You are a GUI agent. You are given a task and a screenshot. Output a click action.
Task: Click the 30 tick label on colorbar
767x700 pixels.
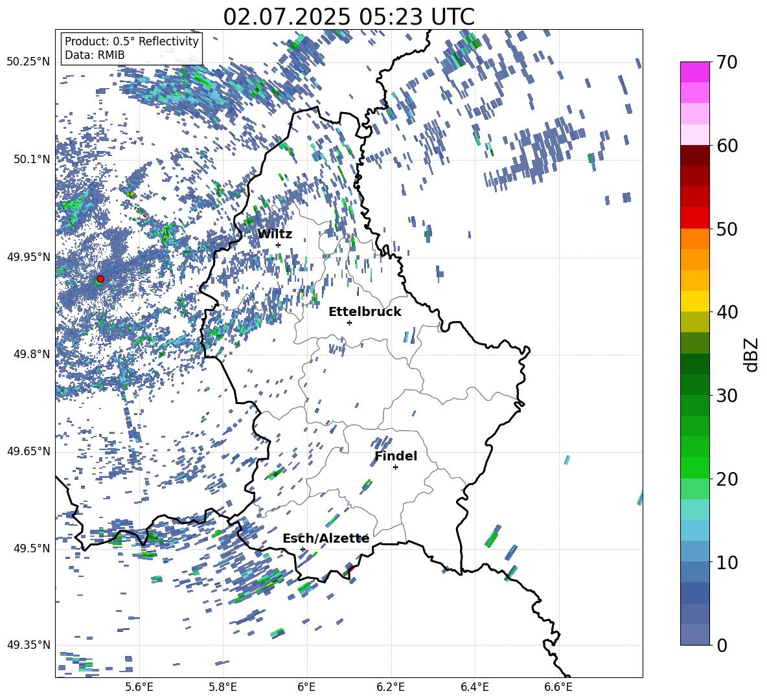727,396
